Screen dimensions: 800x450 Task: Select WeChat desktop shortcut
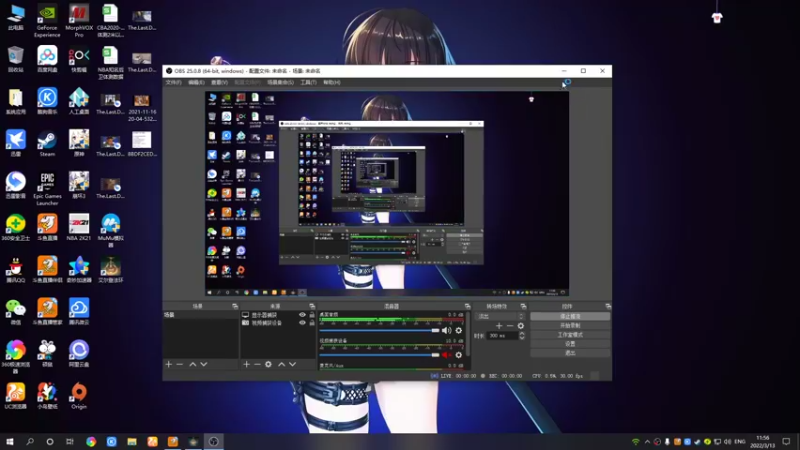point(15,312)
